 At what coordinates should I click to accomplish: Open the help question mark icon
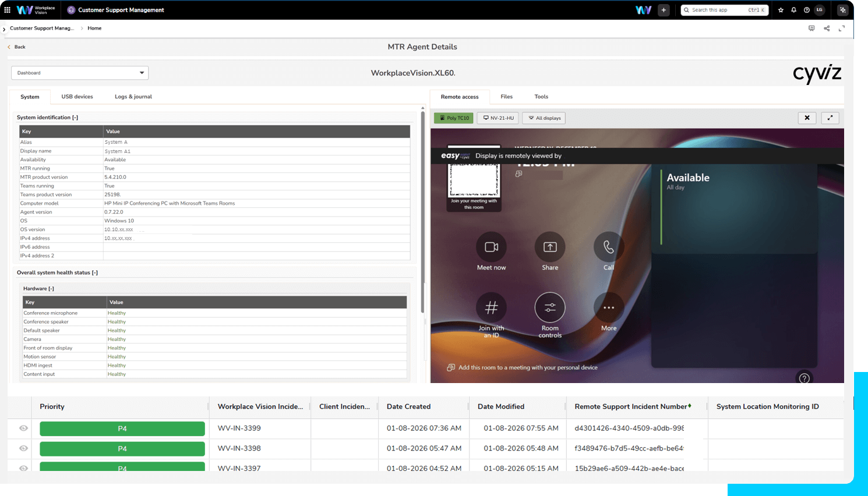pos(806,10)
